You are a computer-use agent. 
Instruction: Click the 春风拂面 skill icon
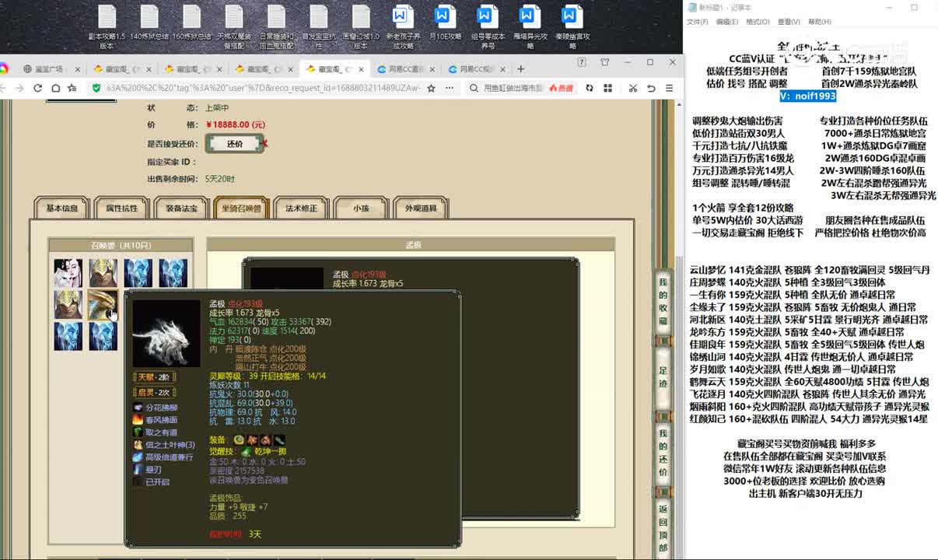(x=138, y=420)
